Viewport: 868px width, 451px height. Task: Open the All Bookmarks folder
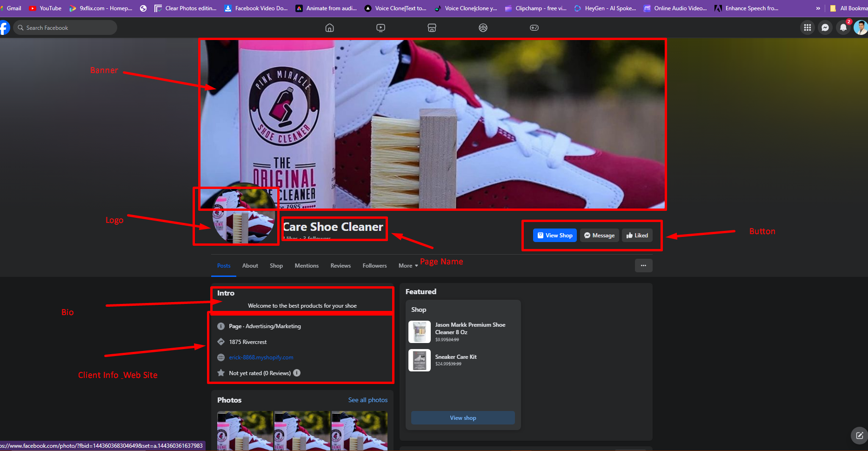849,8
